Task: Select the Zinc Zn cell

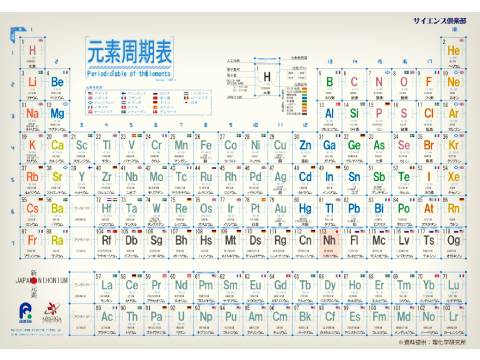Action: pos(305,148)
